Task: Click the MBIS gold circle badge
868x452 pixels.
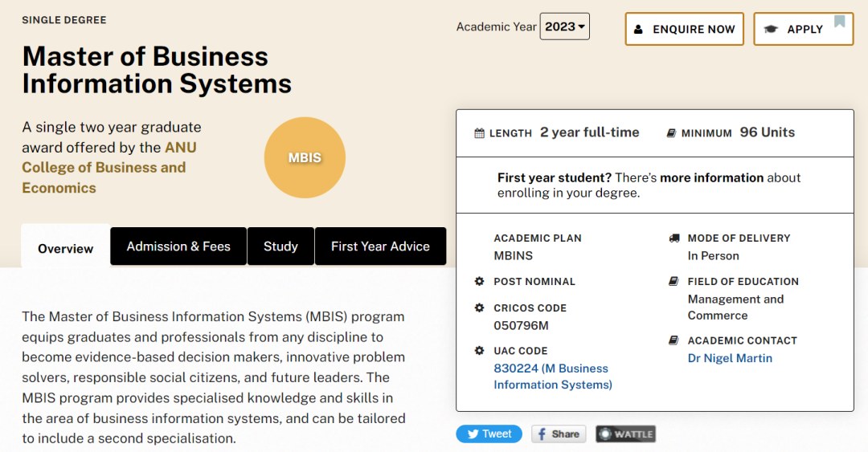Action: click(x=305, y=157)
